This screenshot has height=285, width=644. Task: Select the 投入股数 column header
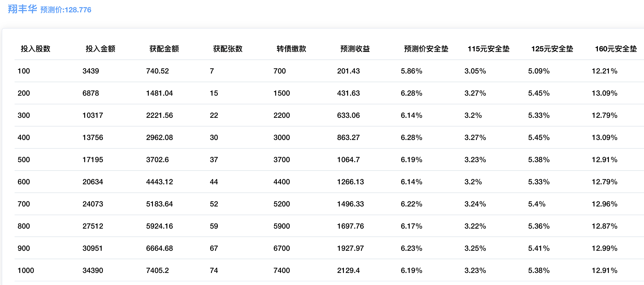point(35,49)
